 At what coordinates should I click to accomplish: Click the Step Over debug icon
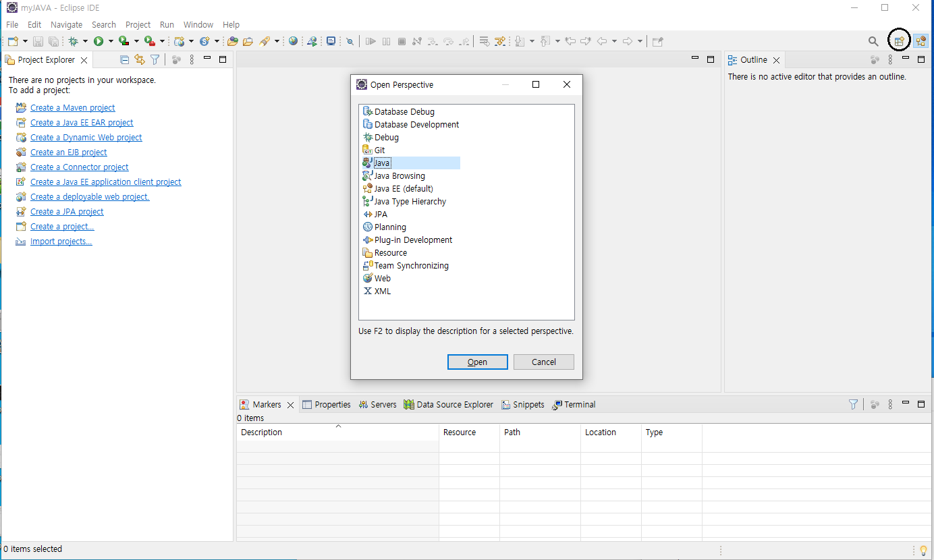pyautogui.click(x=448, y=41)
